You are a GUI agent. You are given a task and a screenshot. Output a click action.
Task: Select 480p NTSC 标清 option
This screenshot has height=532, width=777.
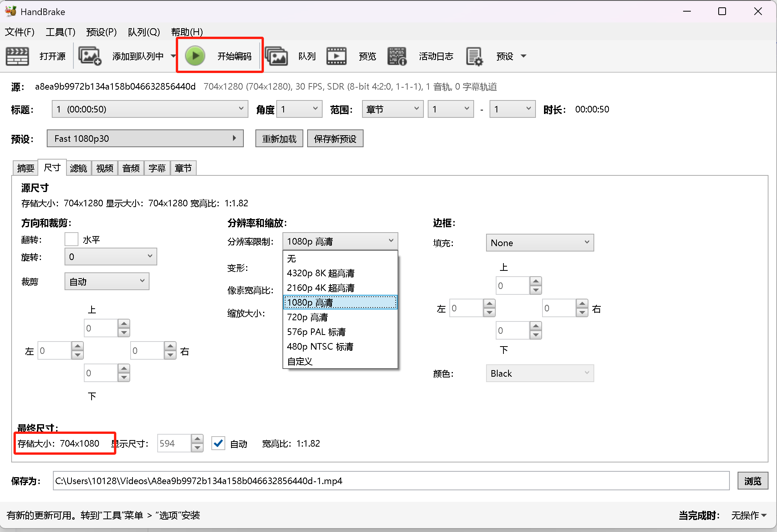(340, 347)
